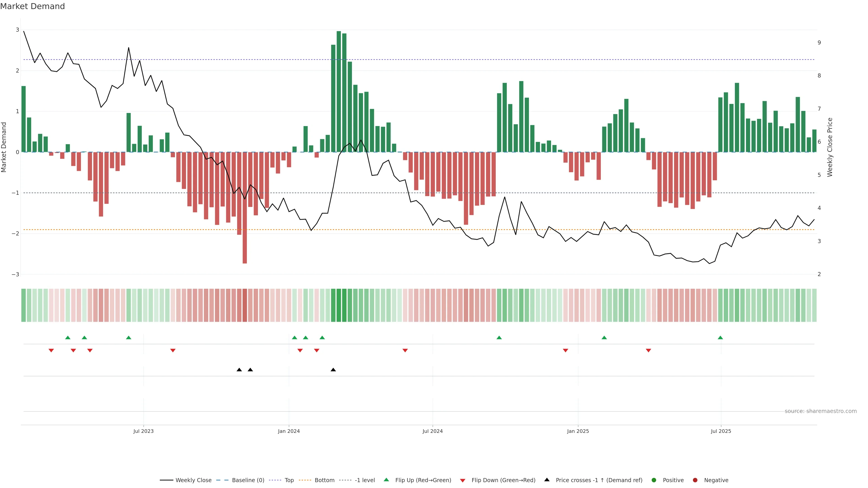The width and height of the screenshot is (868, 488).
Task: Click the darkest red heatmap cell
Action: click(x=245, y=305)
